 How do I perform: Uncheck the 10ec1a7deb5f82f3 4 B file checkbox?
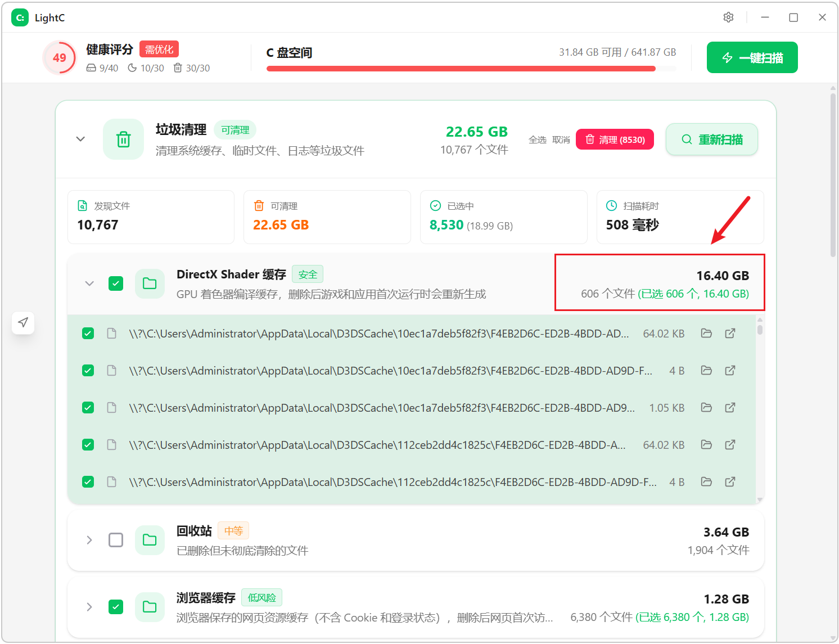(88, 371)
